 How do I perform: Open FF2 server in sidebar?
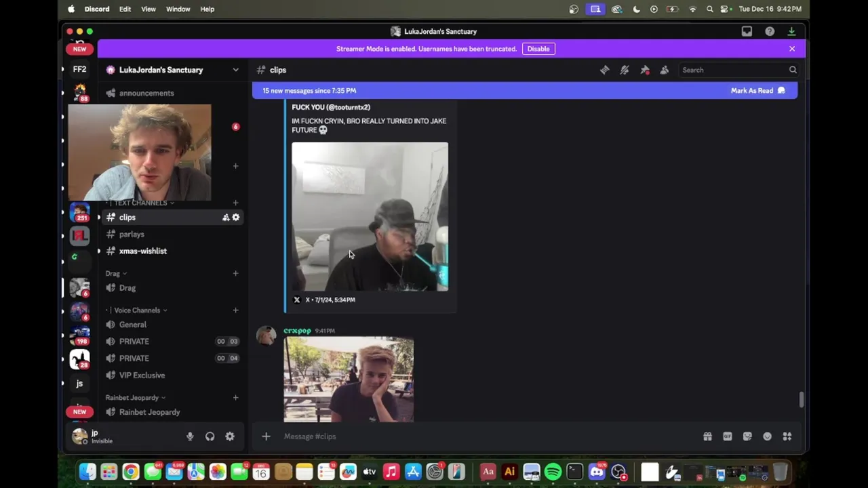(x=79, y=70)
